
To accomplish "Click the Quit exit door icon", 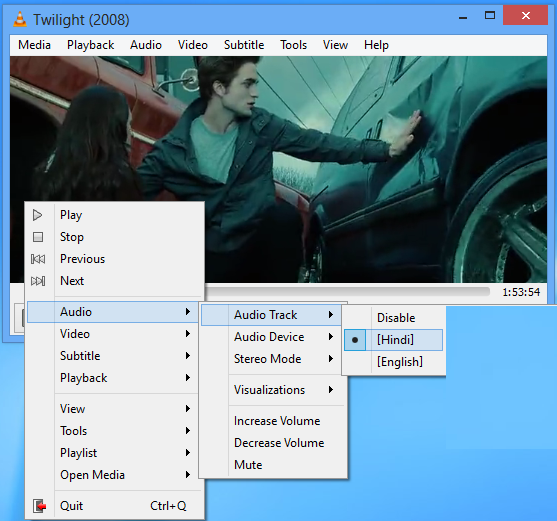I will click(x=39, y=506).
